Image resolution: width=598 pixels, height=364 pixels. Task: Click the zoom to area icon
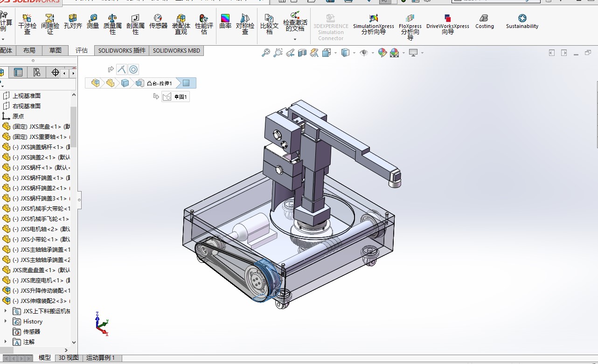click(278, 53)
